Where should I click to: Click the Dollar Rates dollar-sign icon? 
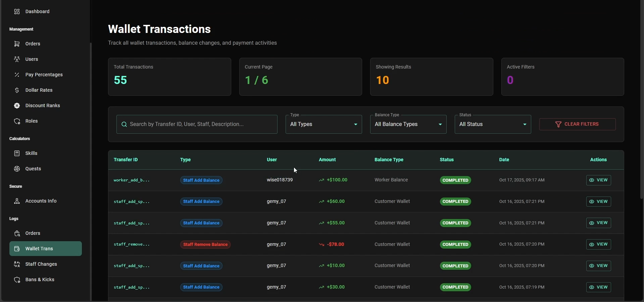(x=17, y=90)
